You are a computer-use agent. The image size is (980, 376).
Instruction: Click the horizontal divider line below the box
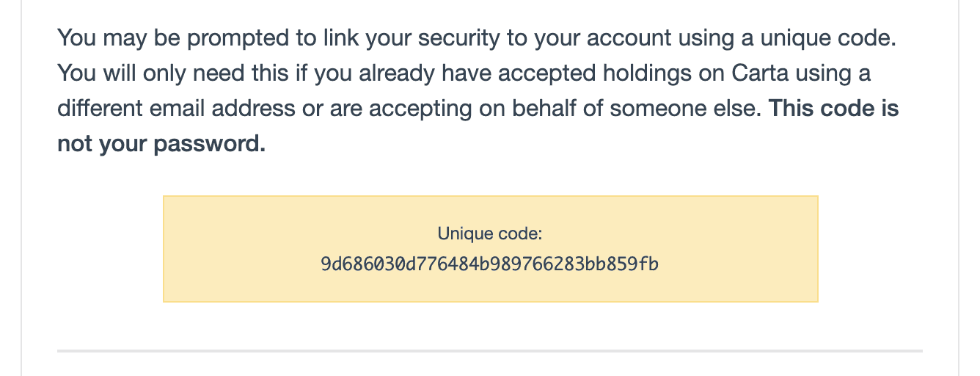489,351
